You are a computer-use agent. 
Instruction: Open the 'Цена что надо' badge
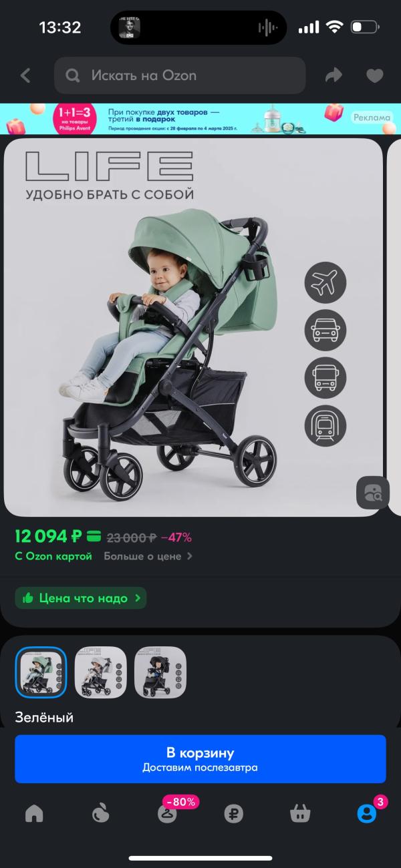click(81, 598)
